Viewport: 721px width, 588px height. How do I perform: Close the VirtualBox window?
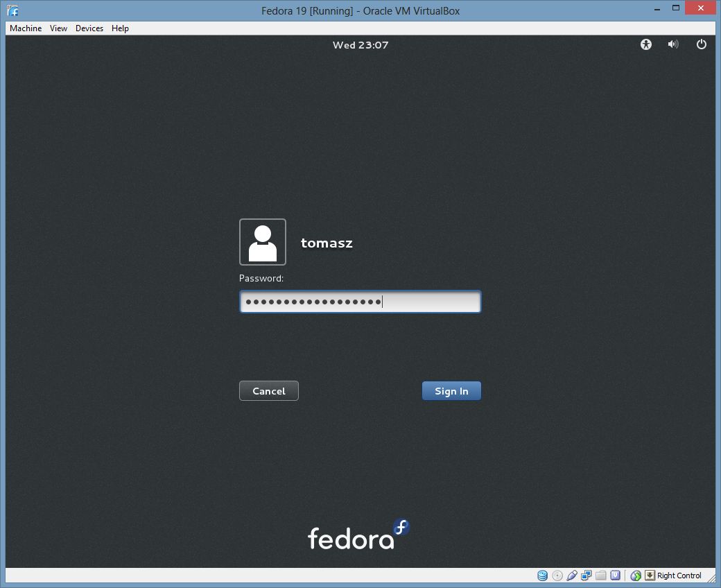(x=701, y=8)
